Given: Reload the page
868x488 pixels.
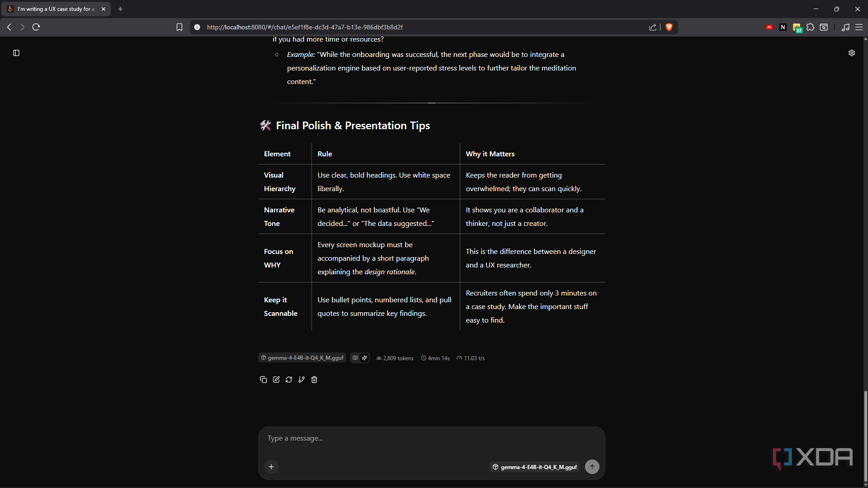Looking at the screenshot, I should click(36, 27).
